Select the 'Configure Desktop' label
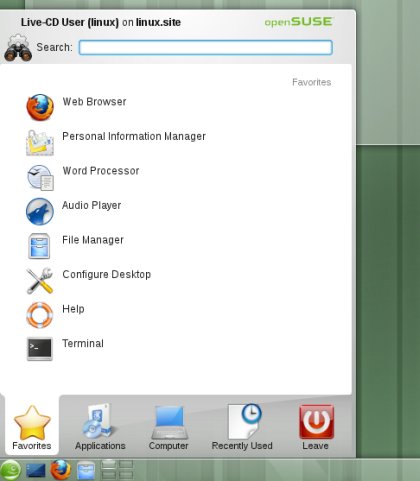The image size is (420, 481). coord(106,274)
